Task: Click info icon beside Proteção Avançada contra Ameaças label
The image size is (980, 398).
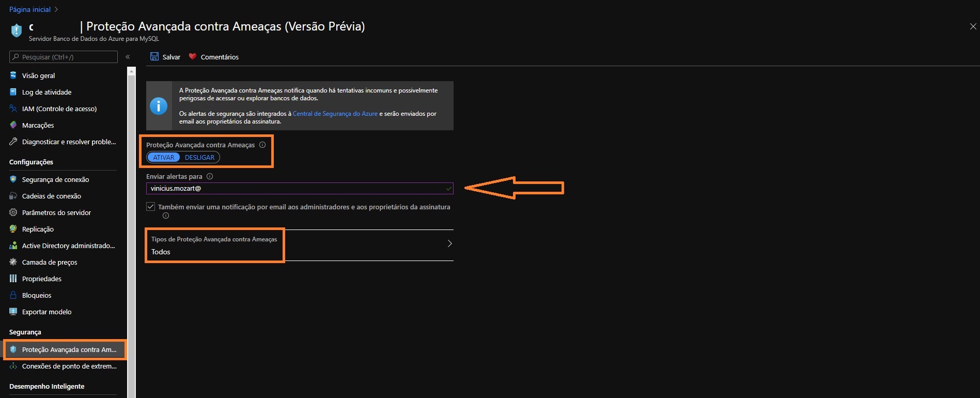Action: 262,145
